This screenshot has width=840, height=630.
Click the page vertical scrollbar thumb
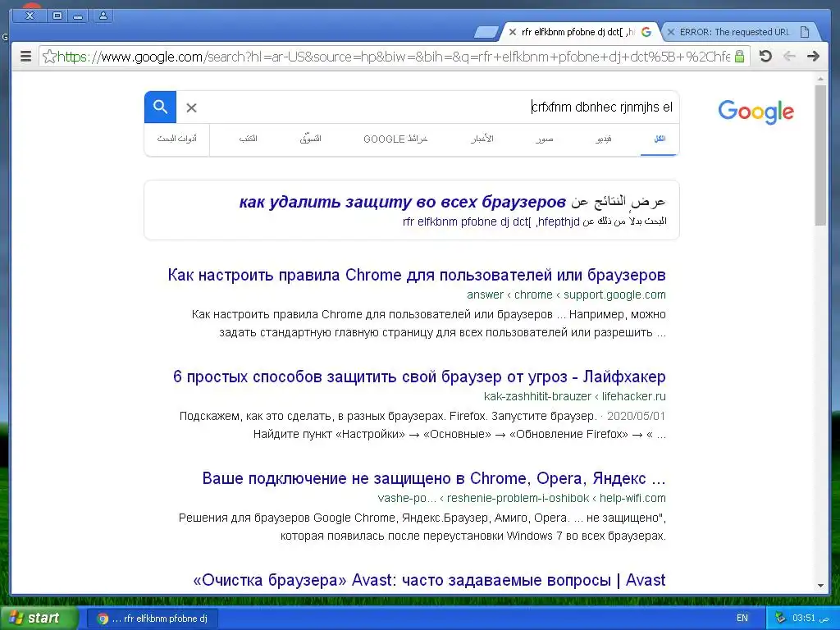pos(820,155)
